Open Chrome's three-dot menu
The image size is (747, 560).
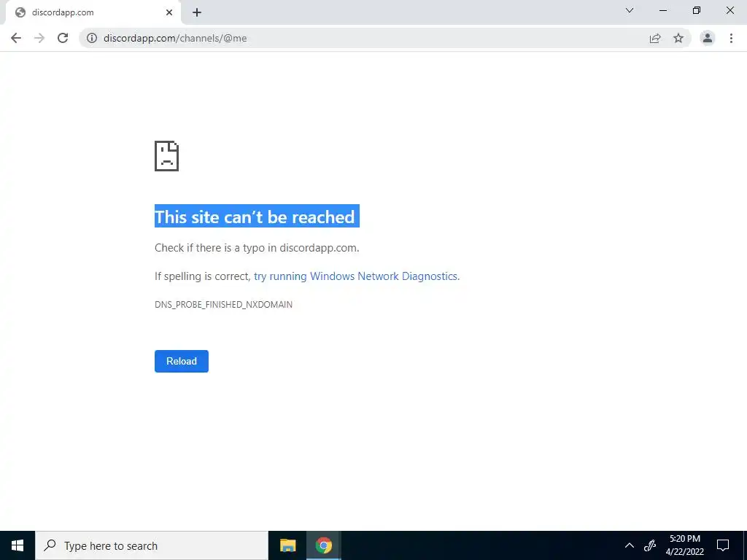731,38
